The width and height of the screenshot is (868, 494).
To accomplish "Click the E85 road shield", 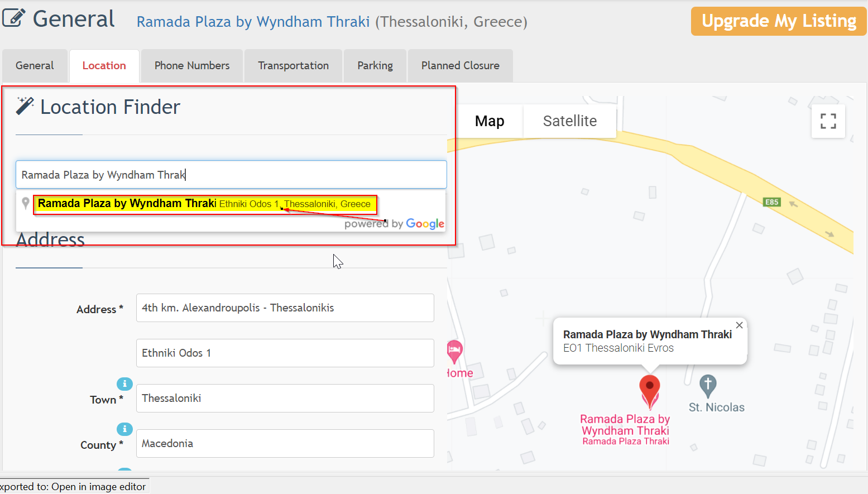I will pos(772,202).
